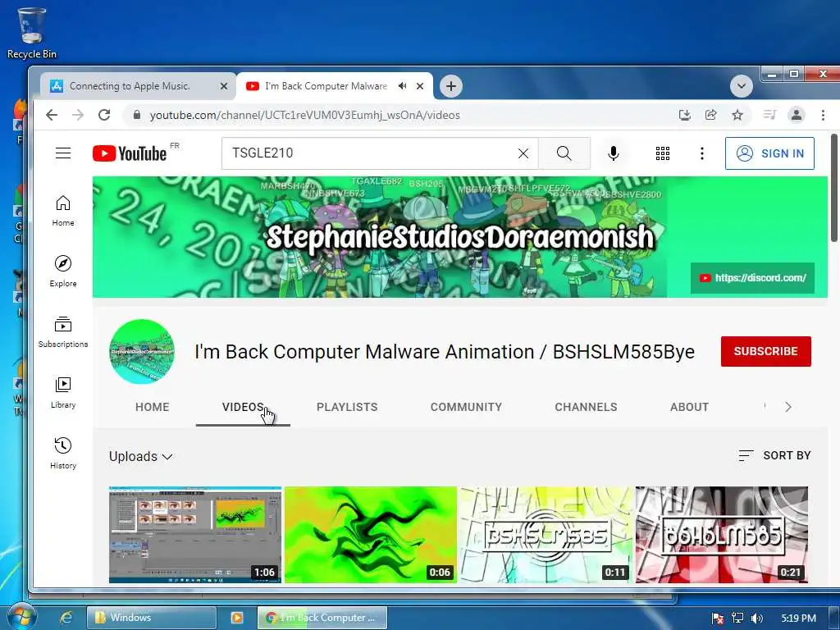Open the PLAYLISTS tab
The width and height of the screenshot is (840, 630).
coord(347,407)
